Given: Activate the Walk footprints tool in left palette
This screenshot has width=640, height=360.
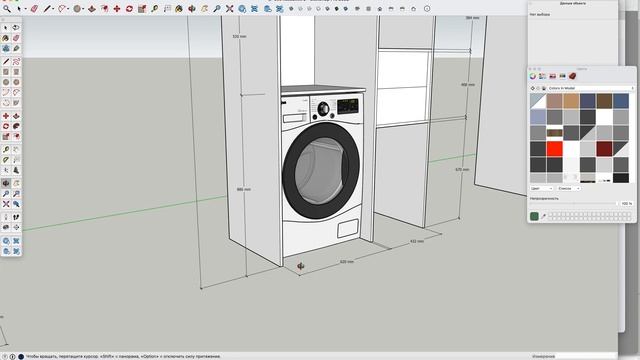Looking at the screenshot, I should (x=16, y=217).
